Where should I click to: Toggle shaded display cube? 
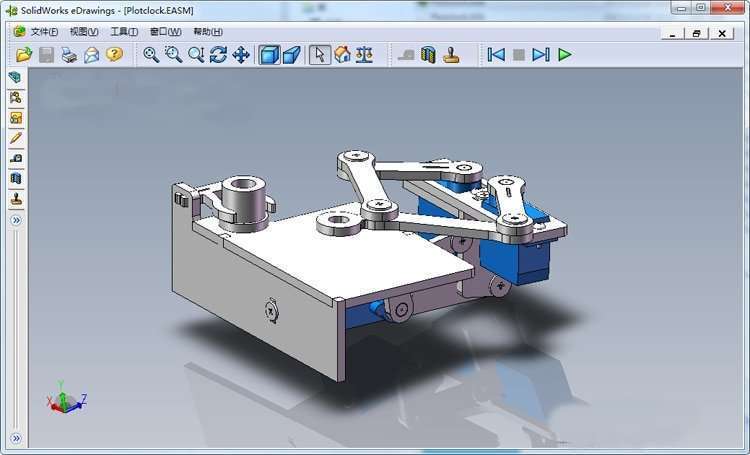269,55
